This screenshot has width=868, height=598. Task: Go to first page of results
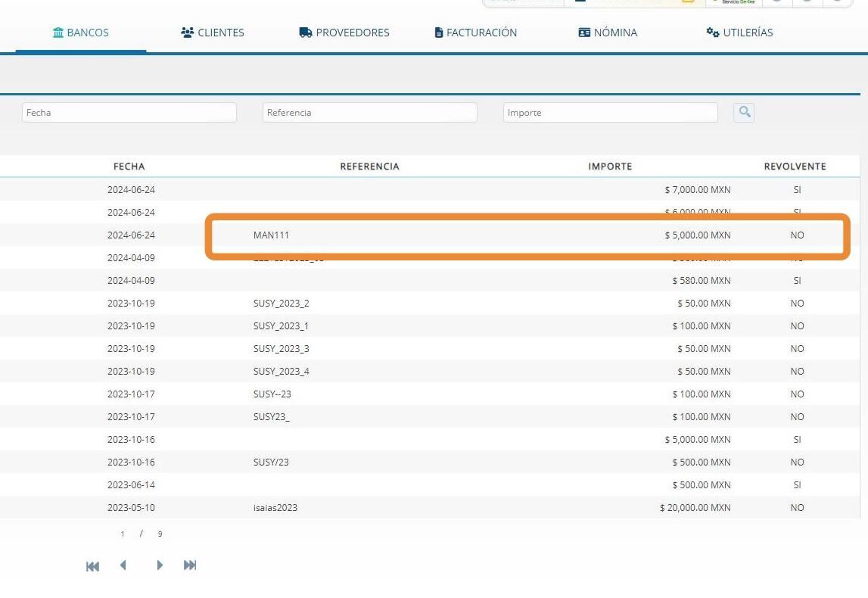click(92, 566)
